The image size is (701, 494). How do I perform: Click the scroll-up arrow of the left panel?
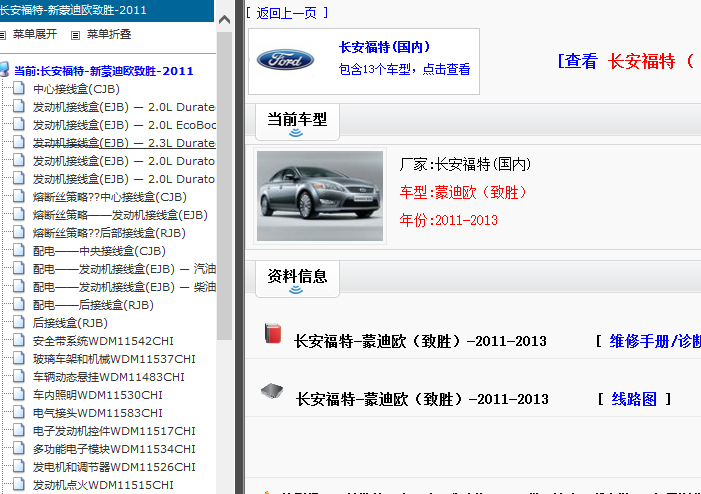[224, 19]
